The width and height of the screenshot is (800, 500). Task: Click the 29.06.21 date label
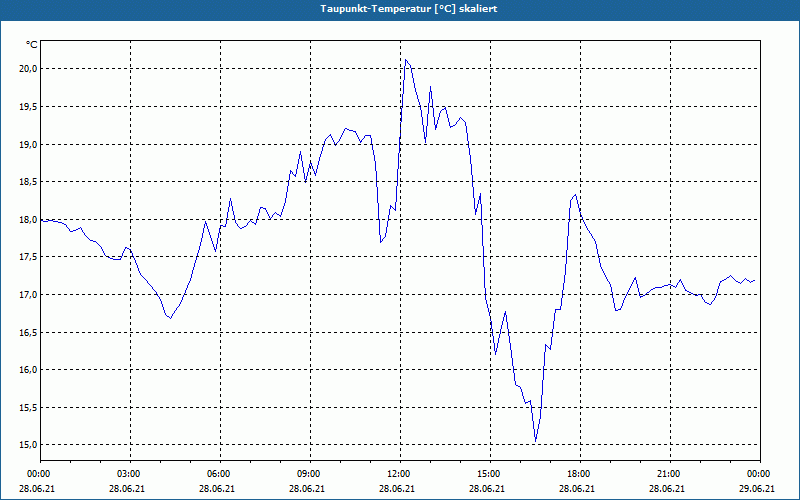click(x=757, y=488)
